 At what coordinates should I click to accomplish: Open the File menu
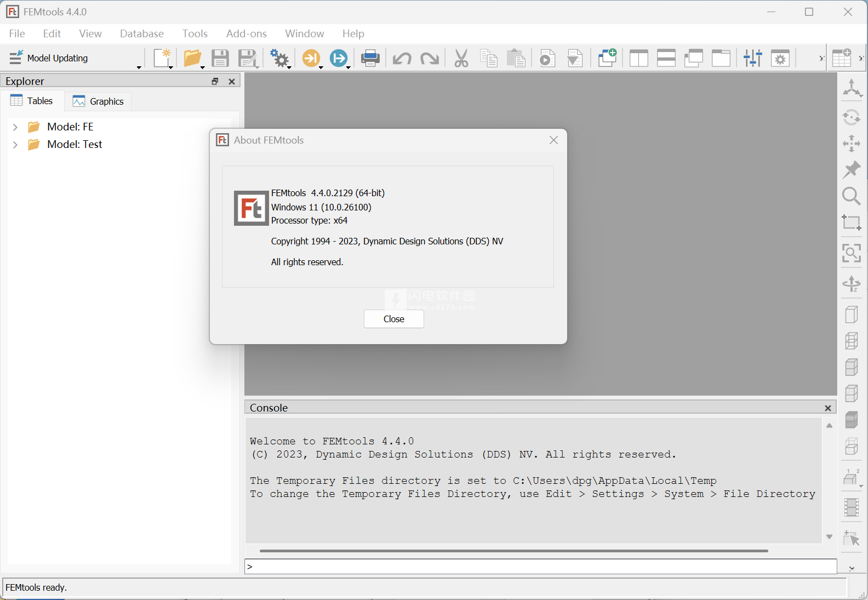pyautogui.click(x=17, y=33)
